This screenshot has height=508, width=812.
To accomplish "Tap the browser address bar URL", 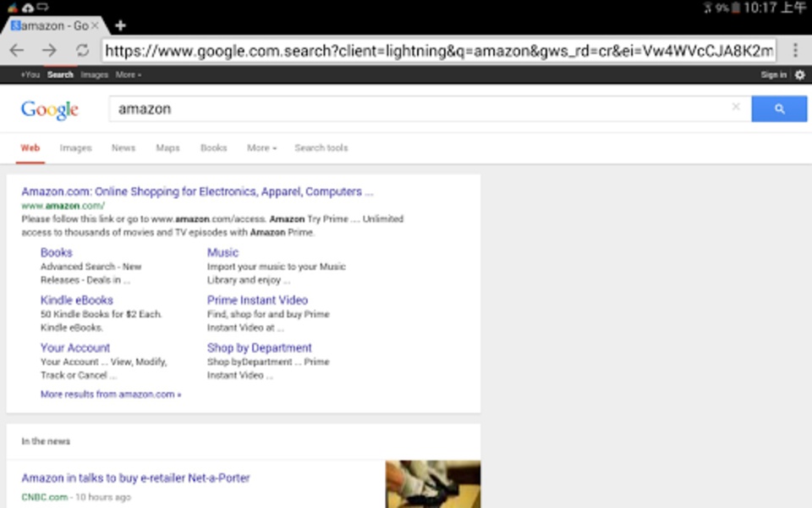I will click(x=439, y=51).
